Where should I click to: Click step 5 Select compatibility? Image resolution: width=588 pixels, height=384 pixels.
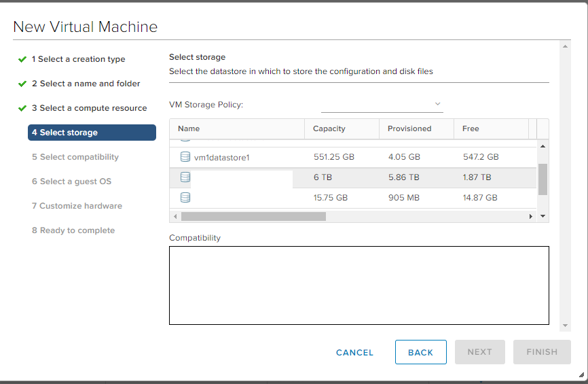tap(75, 157)
